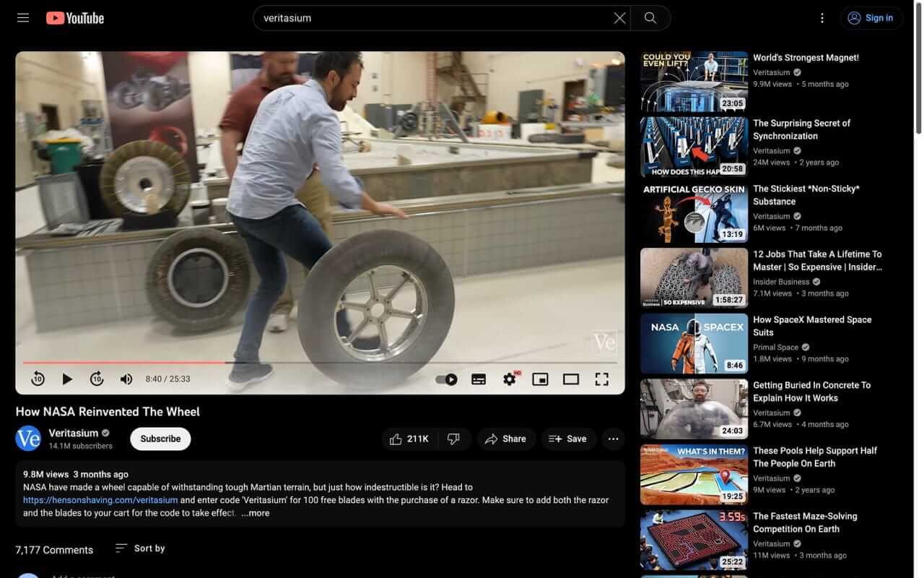
Task: Open the hamburger guide menu
Action: pyautogui.click(x=23, y=18)
